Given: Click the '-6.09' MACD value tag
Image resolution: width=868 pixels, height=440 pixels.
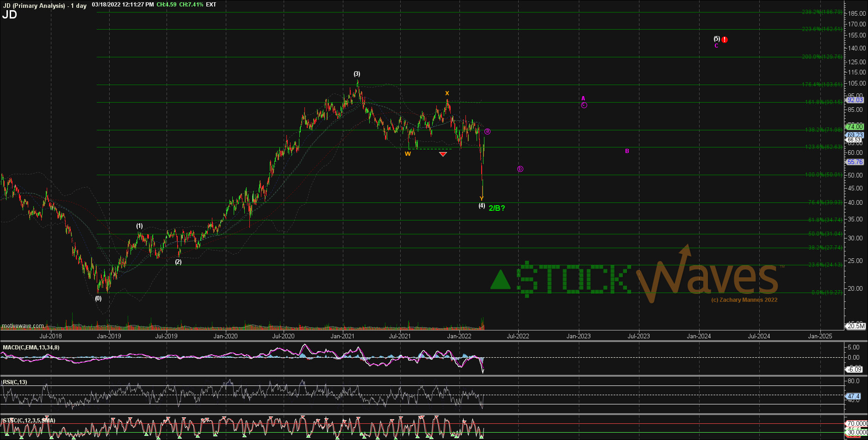Looking at the screenshot, I should 855,369.
